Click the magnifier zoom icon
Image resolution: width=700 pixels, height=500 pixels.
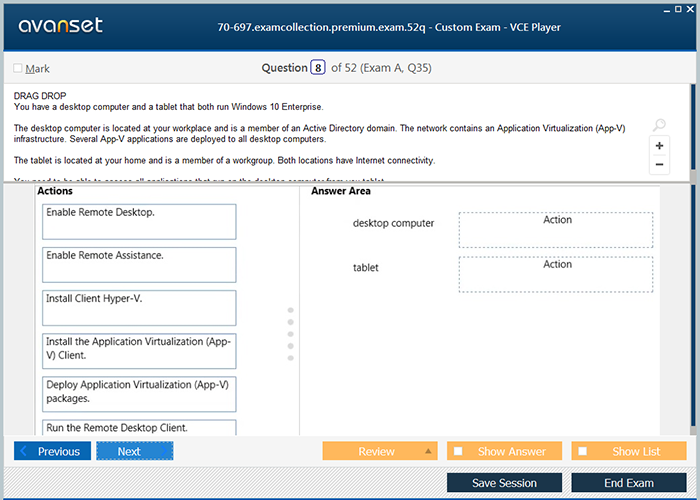pyautogui.click(x=658, y=125)
